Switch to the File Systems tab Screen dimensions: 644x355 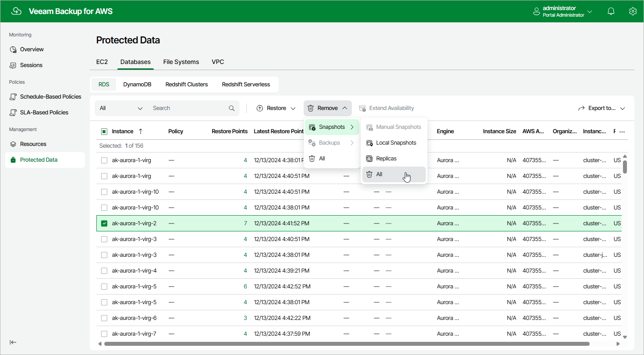(x=181, y=62)
